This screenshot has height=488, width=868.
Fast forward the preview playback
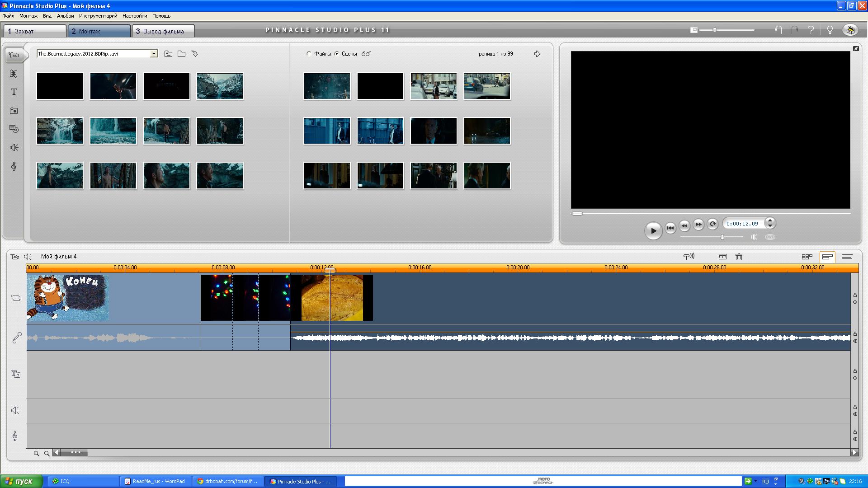(x=698, y=224)
